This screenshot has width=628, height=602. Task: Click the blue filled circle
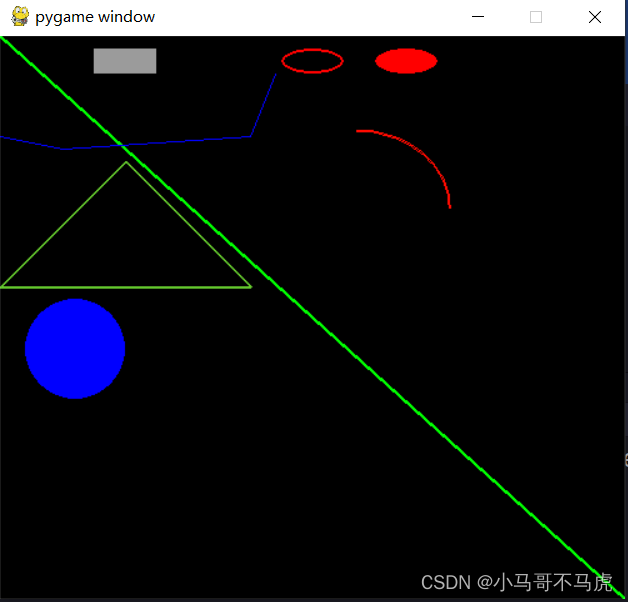click(75, 348)
